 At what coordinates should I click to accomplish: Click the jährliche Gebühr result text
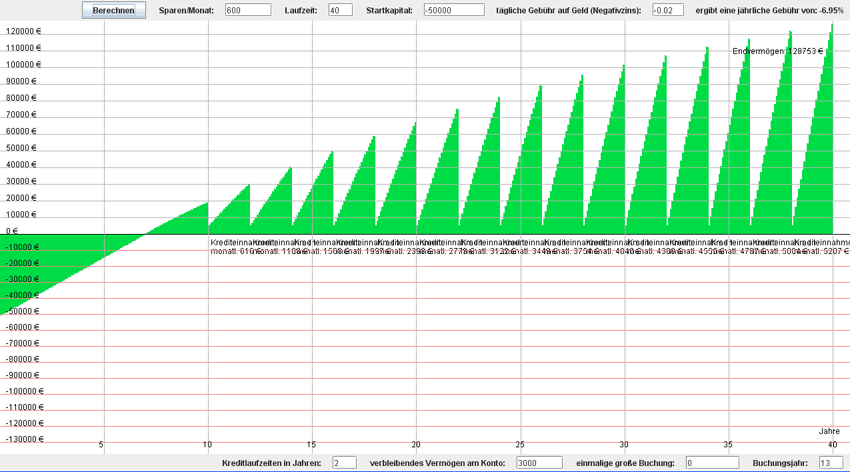pyautogui.click(x=770, y=10)
